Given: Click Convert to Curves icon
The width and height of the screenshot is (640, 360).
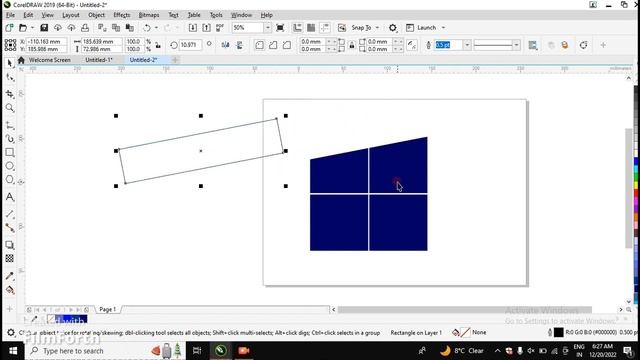Looking at the screenshot, I should click(583, 45).
